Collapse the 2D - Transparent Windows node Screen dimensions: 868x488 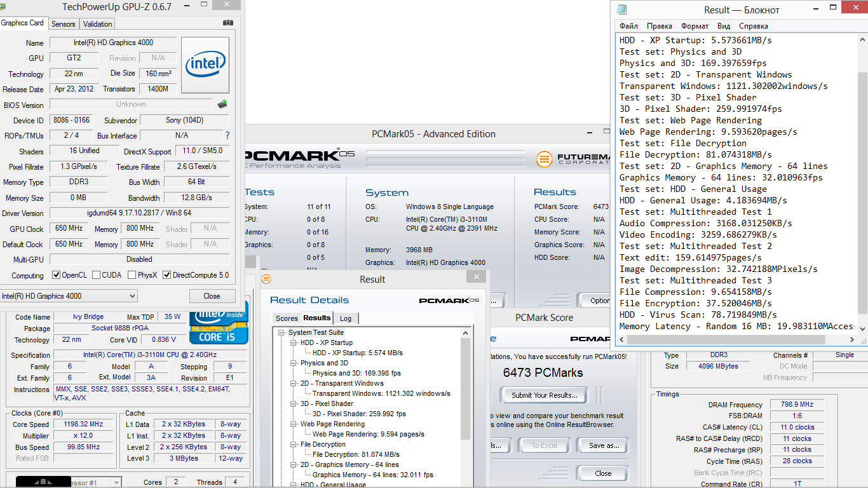(294, 383)
